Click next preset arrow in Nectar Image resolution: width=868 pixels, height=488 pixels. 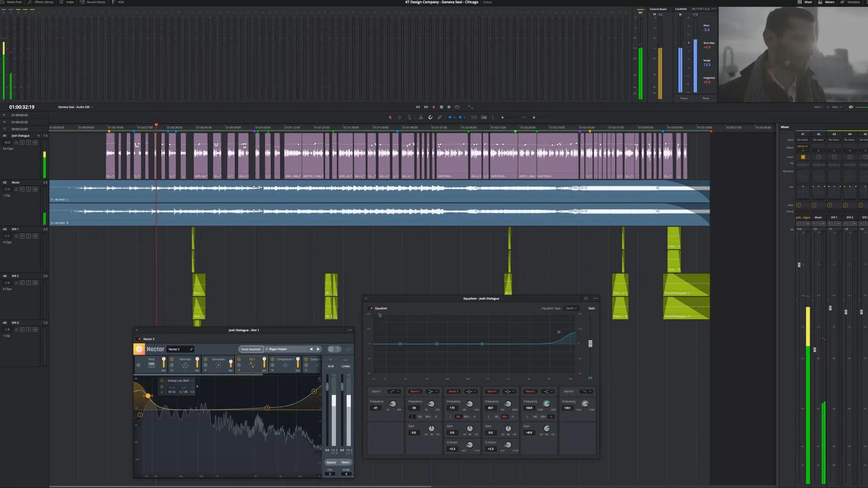pyautogui.click(x=318, y=349)
